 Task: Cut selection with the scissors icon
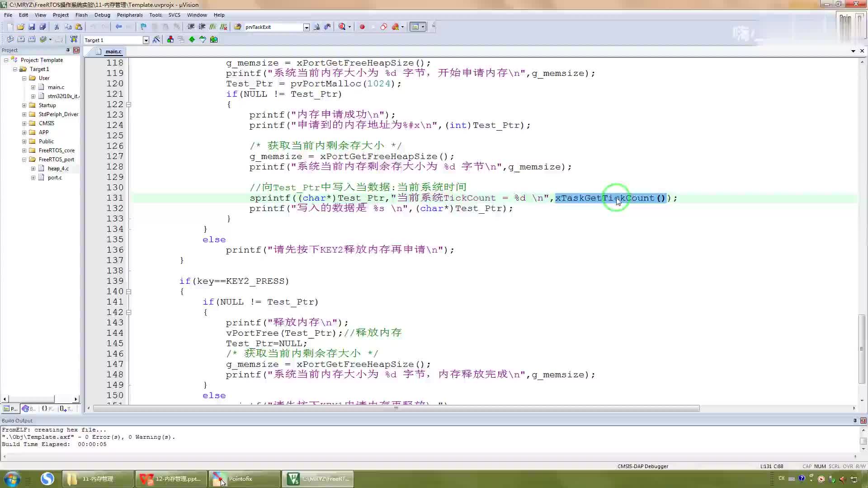click(57, 27)
